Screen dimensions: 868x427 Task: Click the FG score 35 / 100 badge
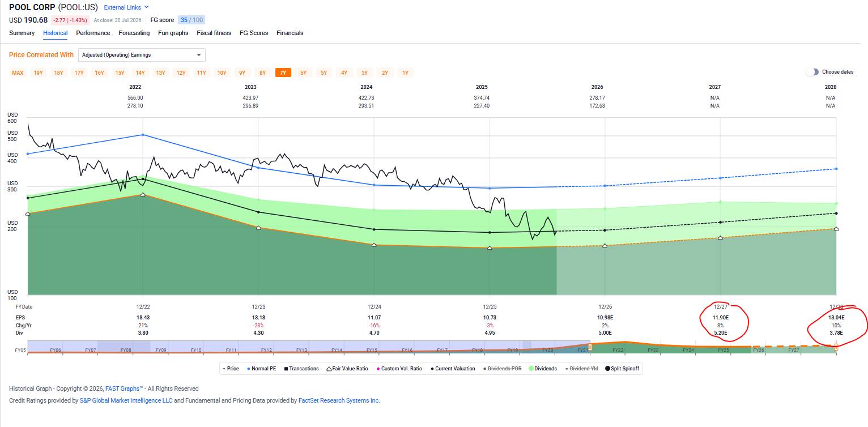[192, 20]
